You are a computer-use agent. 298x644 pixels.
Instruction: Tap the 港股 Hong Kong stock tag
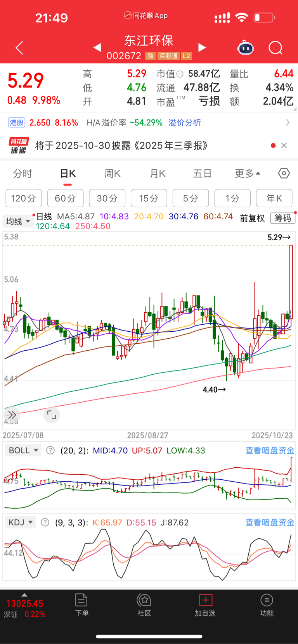tap(17, 123)
